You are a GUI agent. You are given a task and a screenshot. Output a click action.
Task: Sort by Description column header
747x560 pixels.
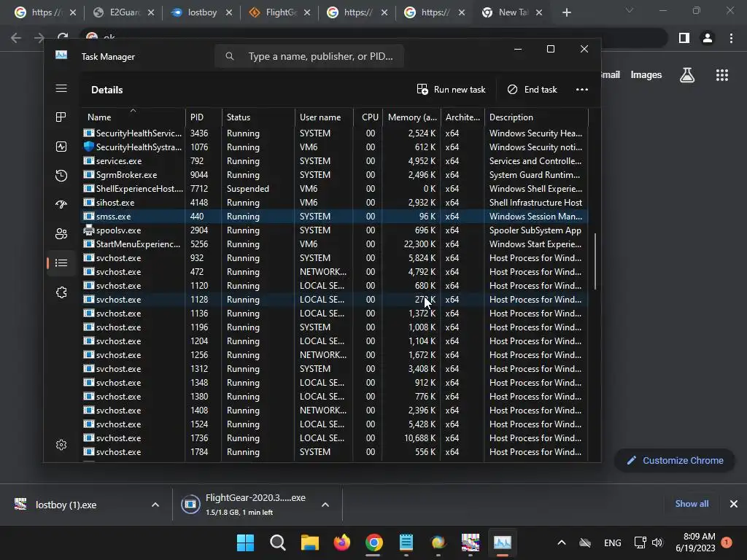click(x=536, y=117)
